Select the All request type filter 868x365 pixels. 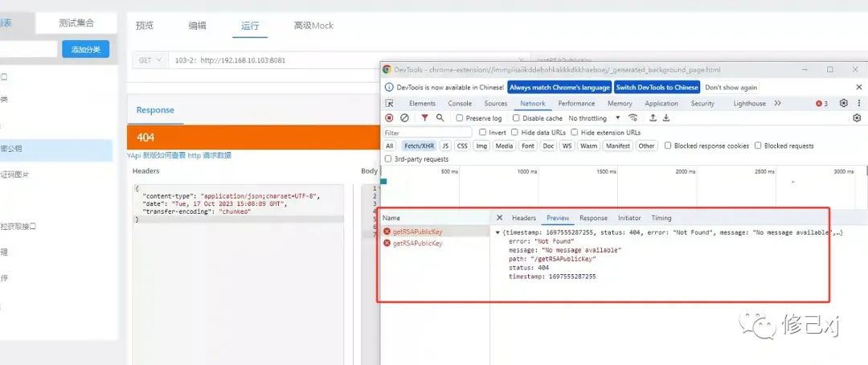coord(390,146)
